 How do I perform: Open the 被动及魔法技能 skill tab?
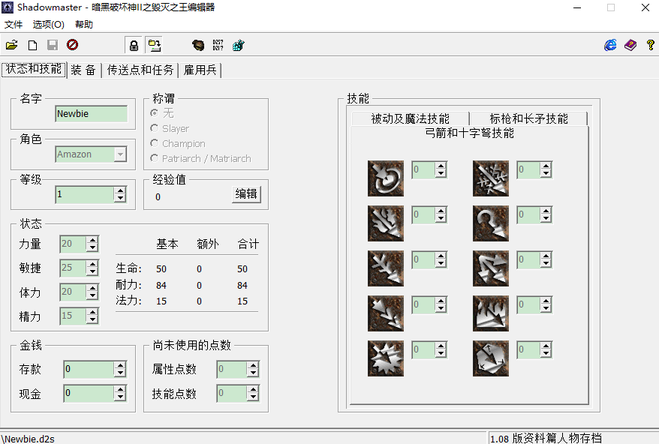coord(410,118)
